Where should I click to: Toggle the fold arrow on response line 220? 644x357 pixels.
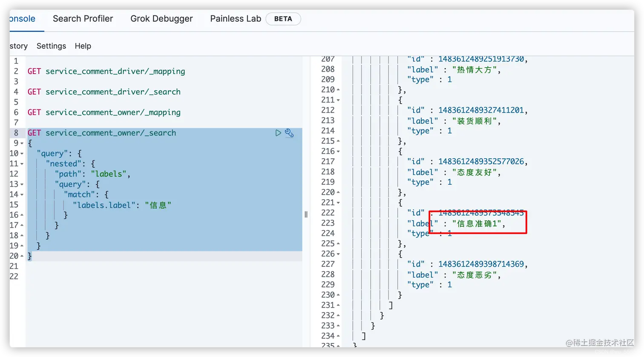(x=338, y=192)
